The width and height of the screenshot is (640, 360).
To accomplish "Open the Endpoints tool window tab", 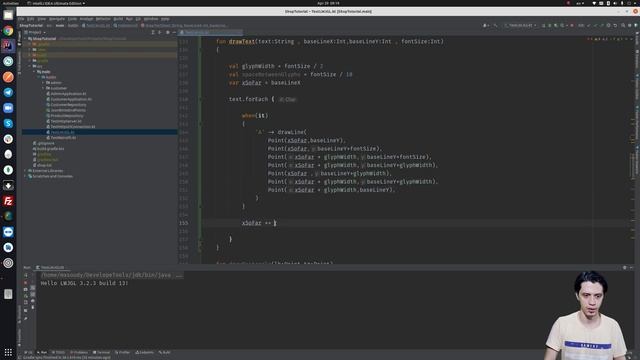I will pyautogui.click(x=144, y=352).
